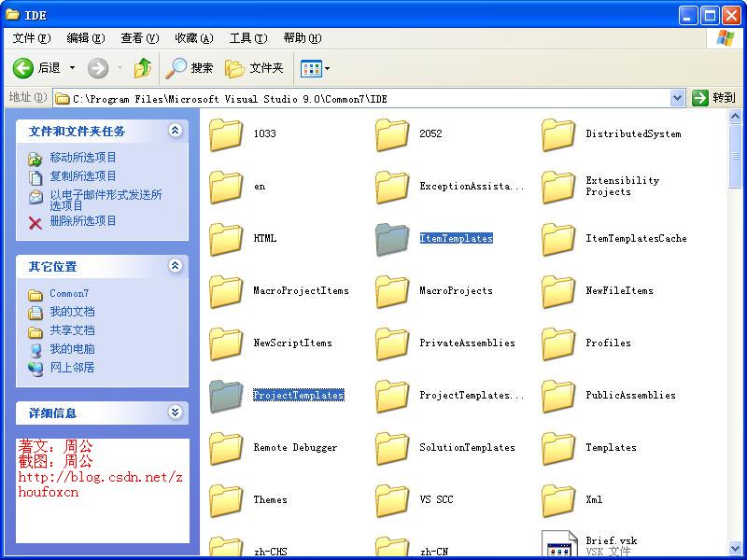Select the Remote Debugger folder icon

(226, 449)
